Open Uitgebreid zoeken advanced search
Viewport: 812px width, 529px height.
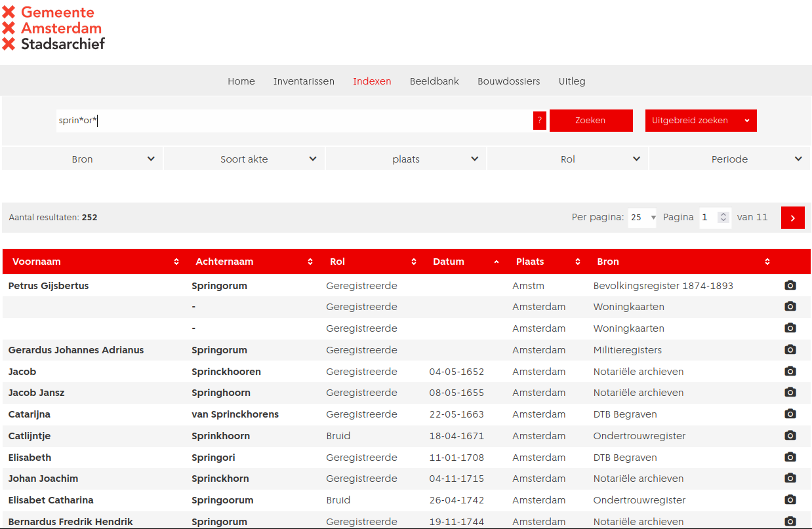click(700, 121)
